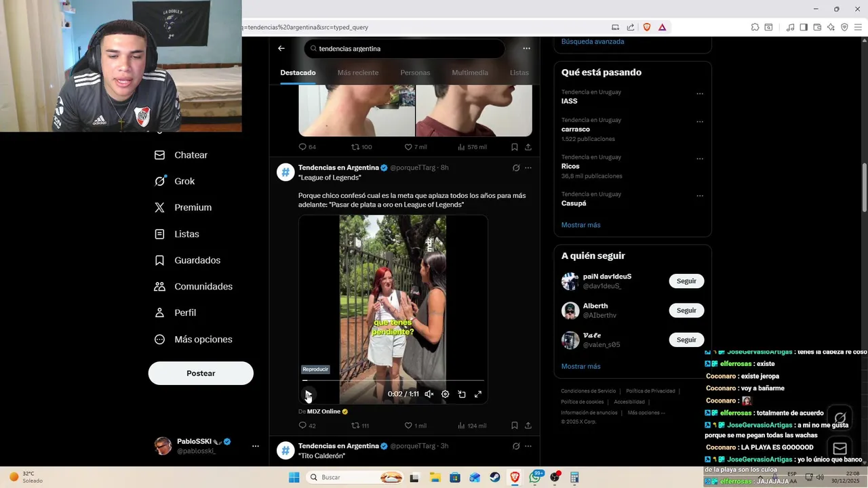
Task: Play the League of Legends video
Action: [x=309, y=394]
